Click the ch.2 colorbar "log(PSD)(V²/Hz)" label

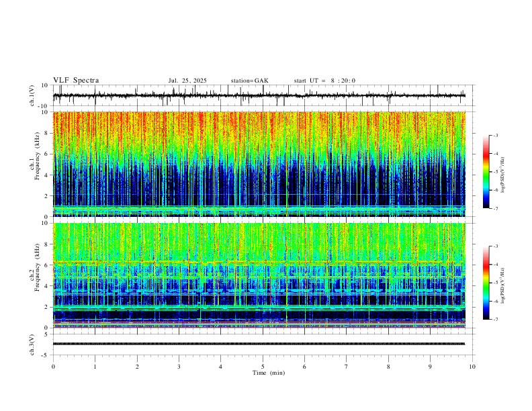point(502,286)
